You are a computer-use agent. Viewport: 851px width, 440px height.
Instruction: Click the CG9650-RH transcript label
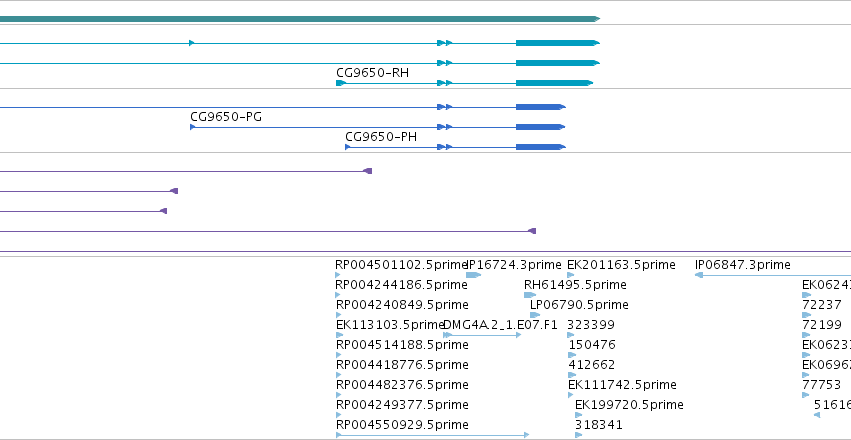click(x=372, y=73)
